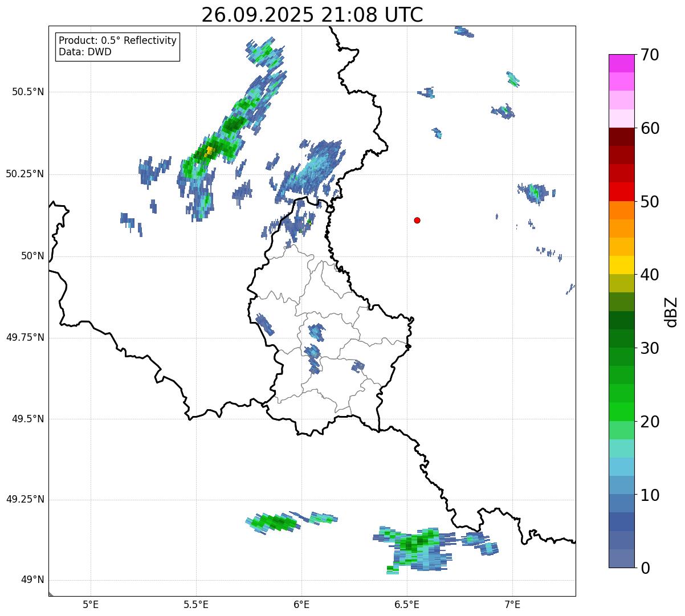Click the latitude label 50°N
Viewport: 685px width, 616px height.
(x=32, y=256)
